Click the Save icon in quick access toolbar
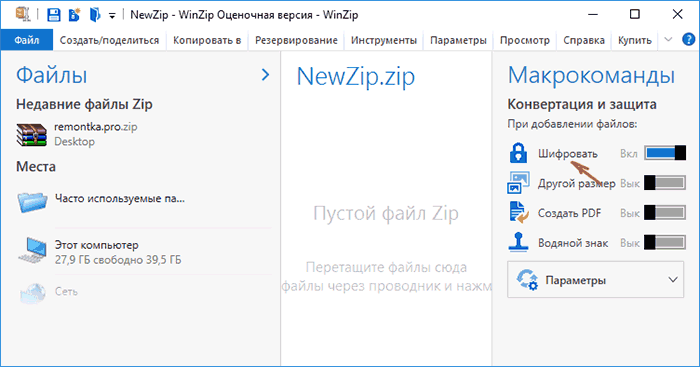 (54, 15)
